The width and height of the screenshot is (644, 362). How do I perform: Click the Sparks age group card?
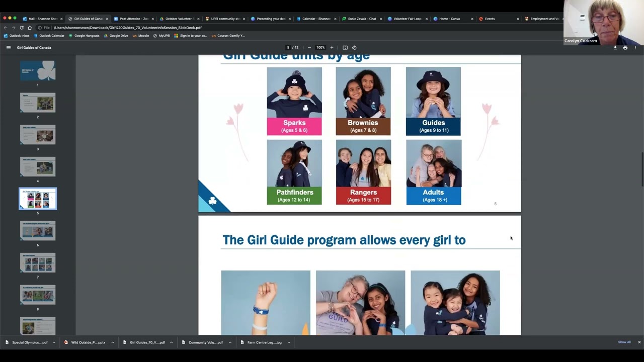coord(294,101)
